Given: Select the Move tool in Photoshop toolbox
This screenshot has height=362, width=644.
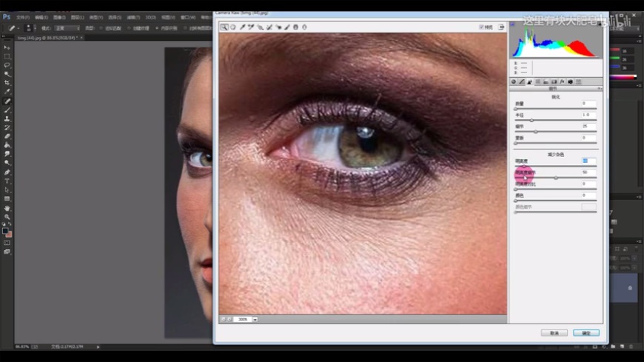Looking at the screenshot, I should click(7, 47).
